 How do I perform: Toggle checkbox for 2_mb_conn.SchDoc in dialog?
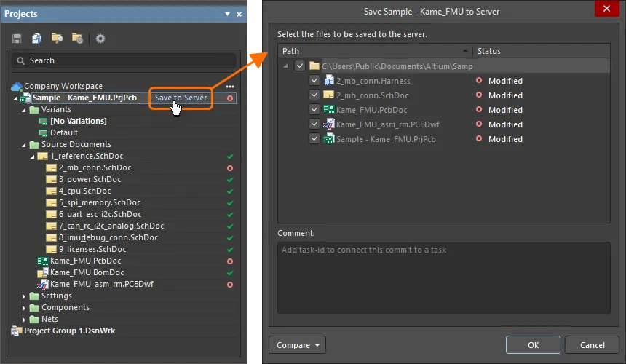(x=314, y=95)
